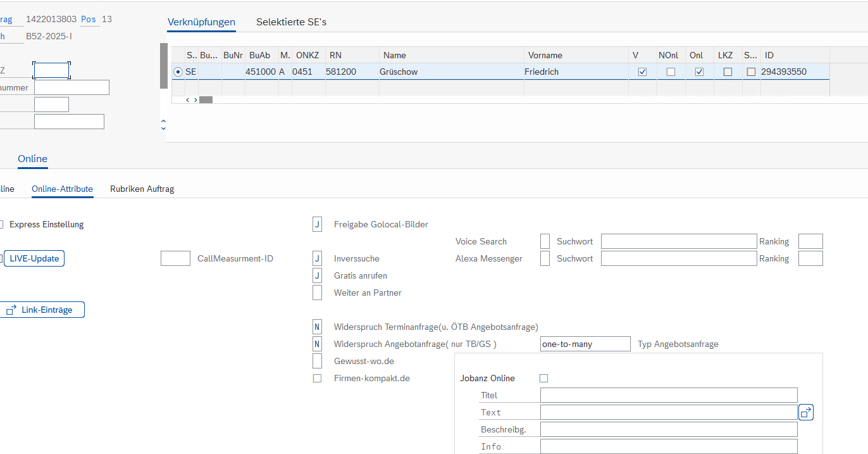Click the Gratis anrufen J field

[x=317, y=275]
